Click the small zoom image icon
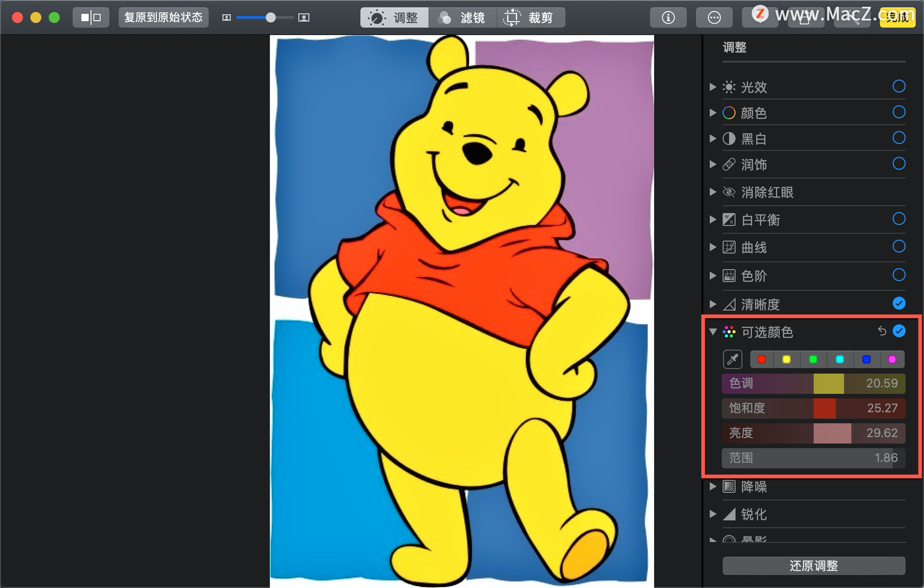The image size is (924, 588). pos(226,18)
